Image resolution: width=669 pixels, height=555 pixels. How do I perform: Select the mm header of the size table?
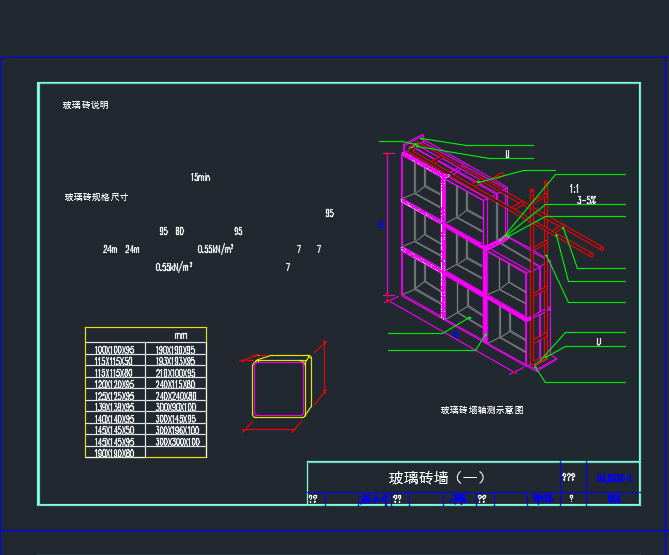pos(181,336)
